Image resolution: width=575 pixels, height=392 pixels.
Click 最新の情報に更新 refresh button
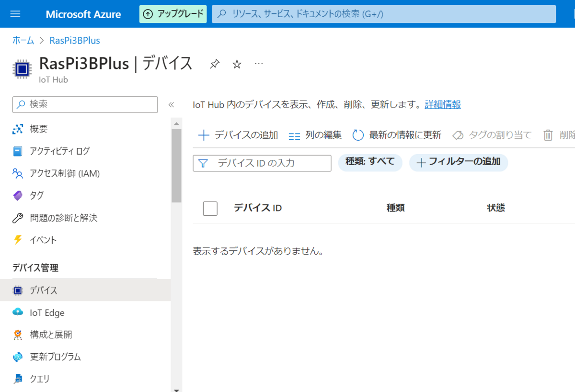coord(397,135)
